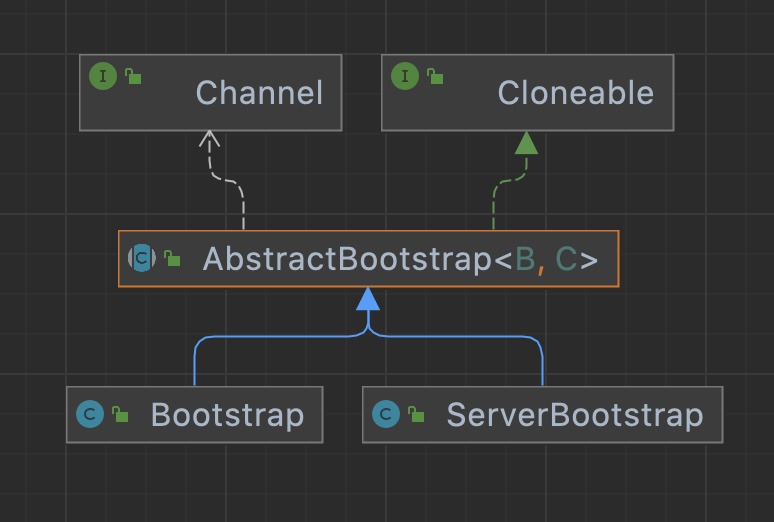Click the abstract class icon on AbstractBootstrap

[x=142, y=258]
